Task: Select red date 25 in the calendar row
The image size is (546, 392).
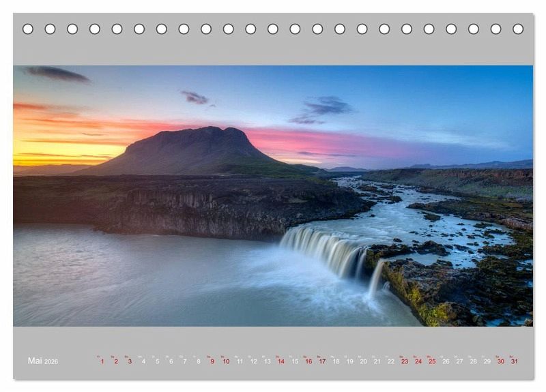Action: [432, 361]
